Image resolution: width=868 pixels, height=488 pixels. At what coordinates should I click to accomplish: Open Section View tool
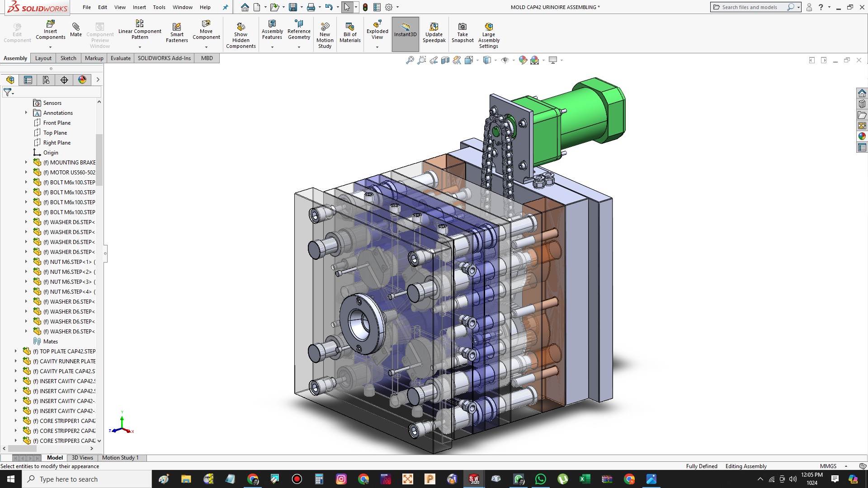click(x=445, y=60)
